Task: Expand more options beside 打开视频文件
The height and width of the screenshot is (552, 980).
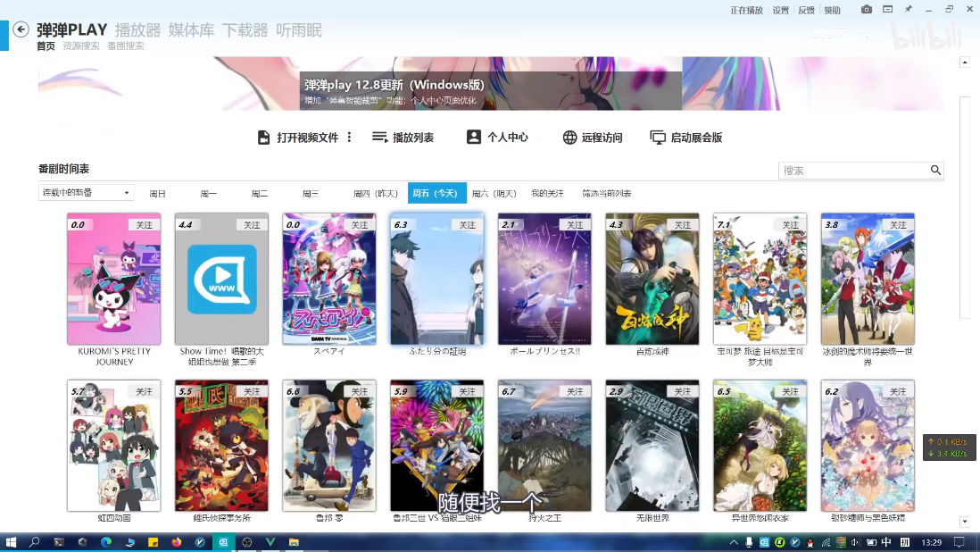Action: (x=350, y=138)
